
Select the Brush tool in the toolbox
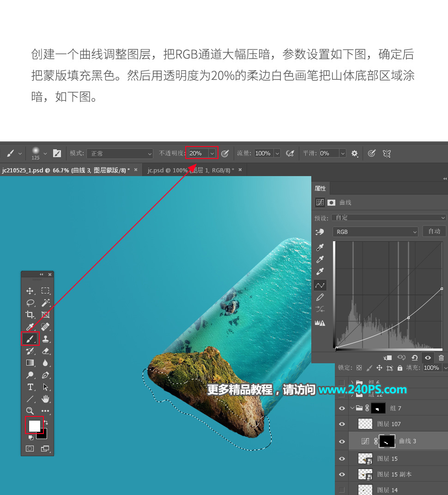point(30,339)
